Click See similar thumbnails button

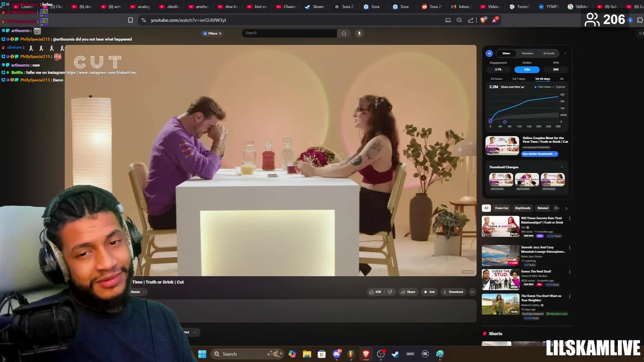tap(539, 154)
